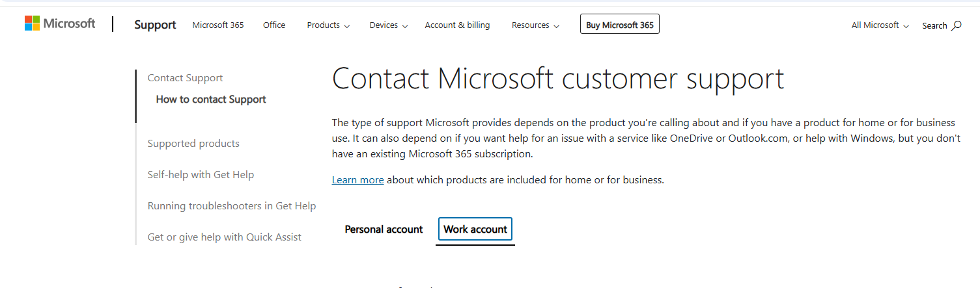
Task: Click the Buy Microsoft 365 button
Action: pos(620,25)
